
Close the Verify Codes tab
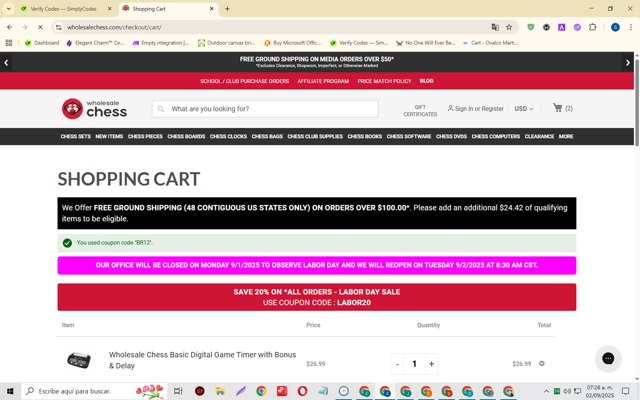(x=109, y=9)
